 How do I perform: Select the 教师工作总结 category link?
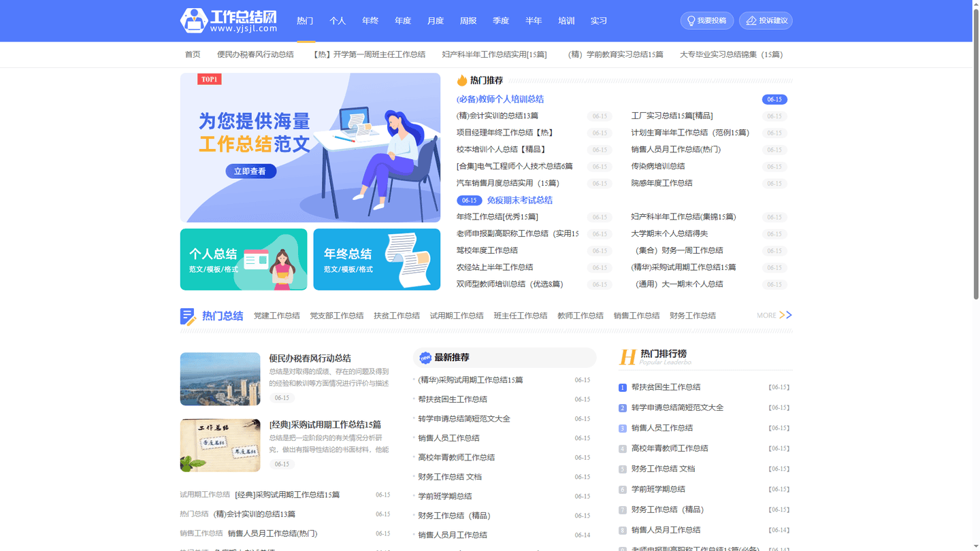click(x=581, y=316)
